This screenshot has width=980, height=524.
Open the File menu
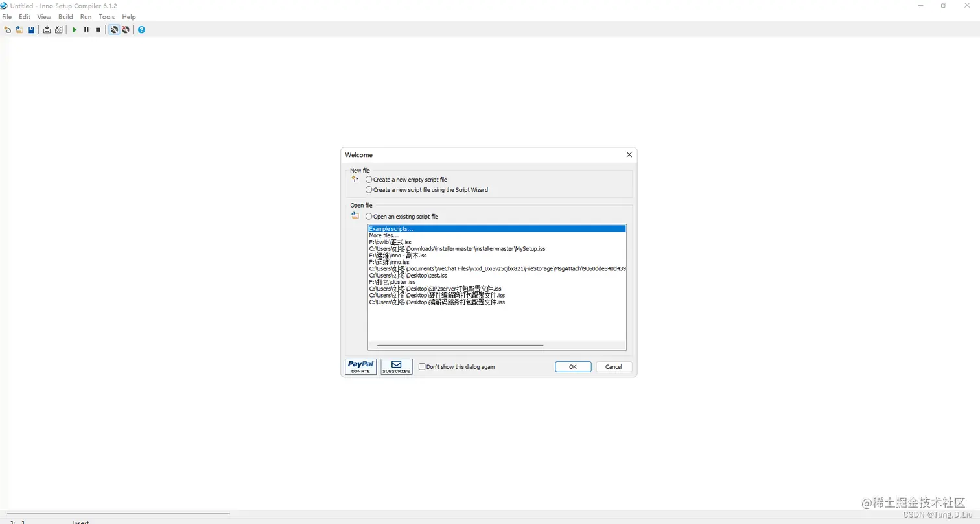tap(7, 17)
